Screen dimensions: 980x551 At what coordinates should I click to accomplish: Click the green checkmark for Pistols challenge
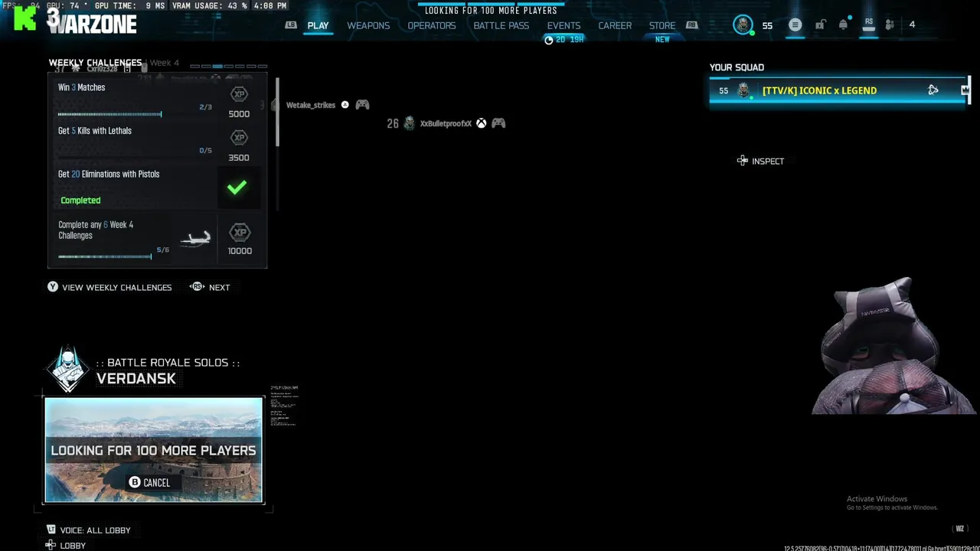tap(237, 187)
